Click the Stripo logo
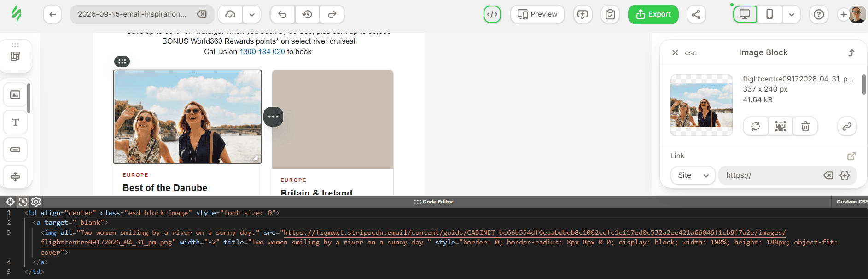This screenshot has height=279, width=868. [17, 14]
